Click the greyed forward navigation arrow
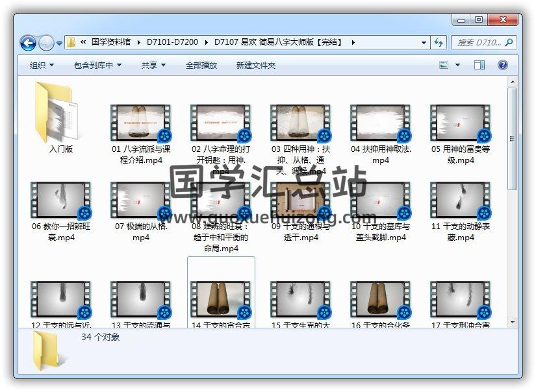 coord(47,43)
